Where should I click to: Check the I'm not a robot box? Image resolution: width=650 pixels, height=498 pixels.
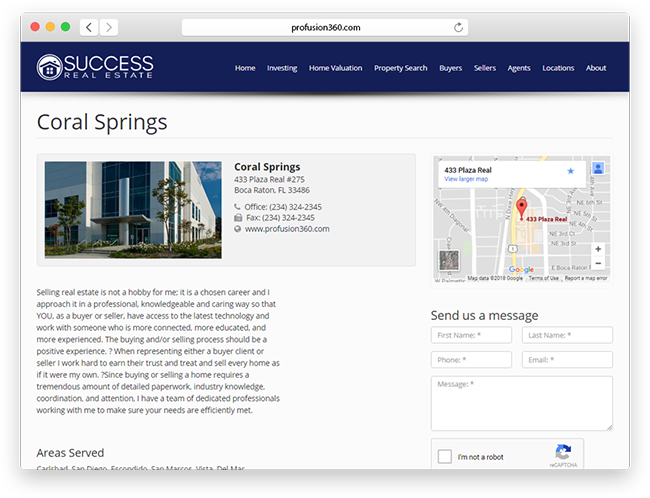[445, 457]
